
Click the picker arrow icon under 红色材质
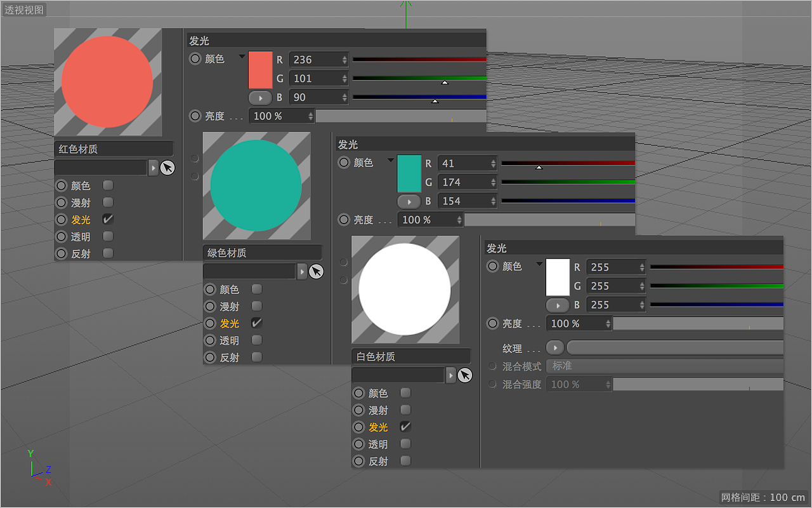pos(167,168)
